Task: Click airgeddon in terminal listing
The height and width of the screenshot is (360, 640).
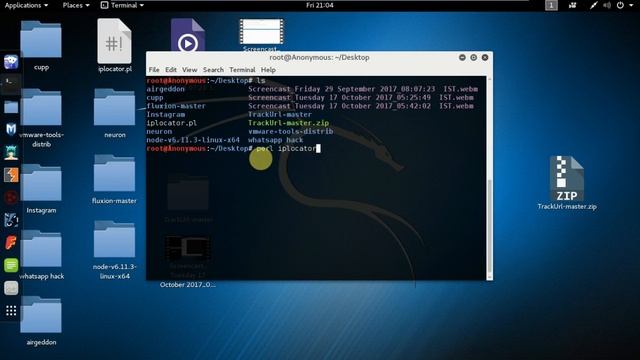Action: click(x=165, y=89)
